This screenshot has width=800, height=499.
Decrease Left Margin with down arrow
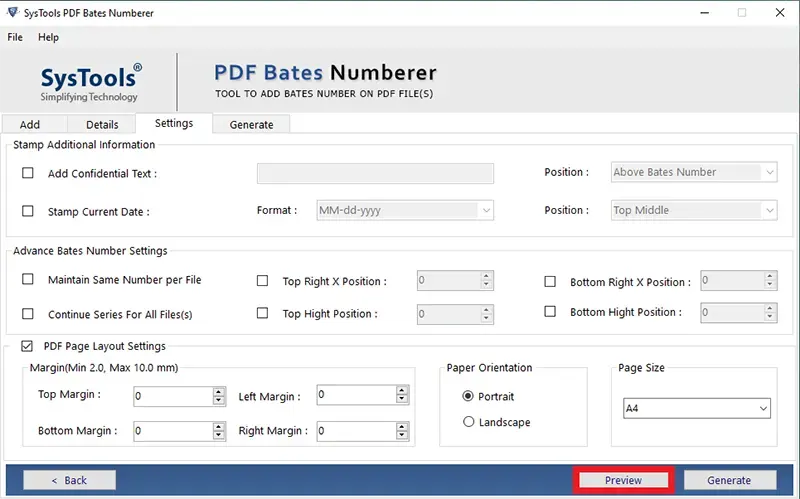click(402, 400)
